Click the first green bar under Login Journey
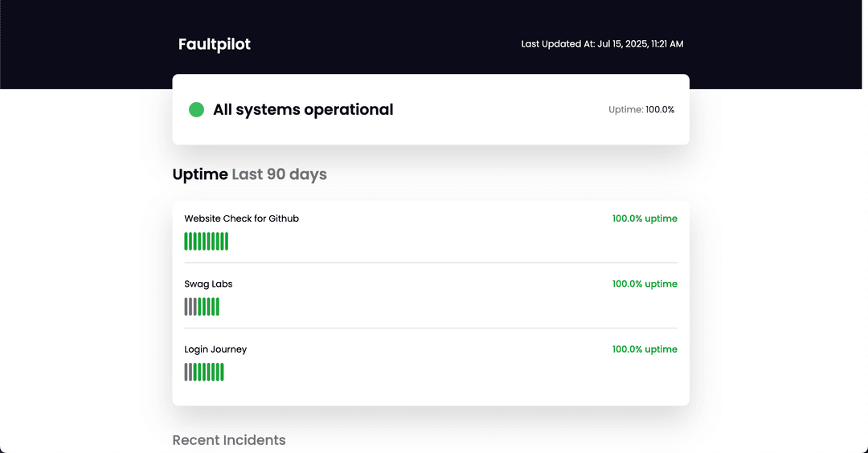 point(194,372)
